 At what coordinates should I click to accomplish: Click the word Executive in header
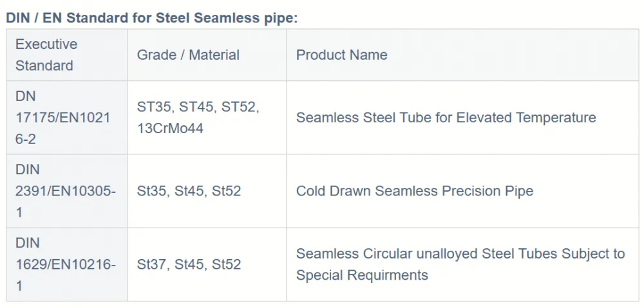point(46,44)
